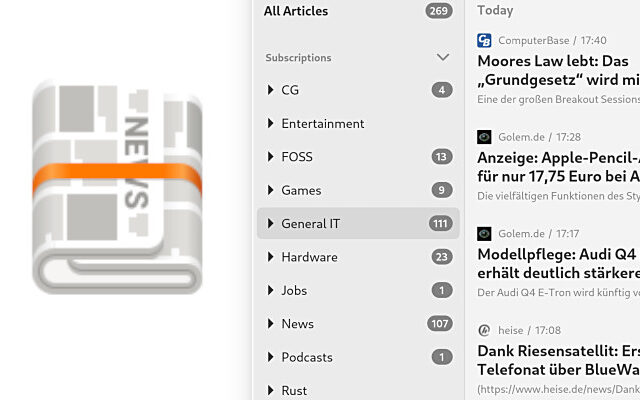The image size is (640, 400).
Task: Select All Articles in sidebar
Action: (296, 11)
